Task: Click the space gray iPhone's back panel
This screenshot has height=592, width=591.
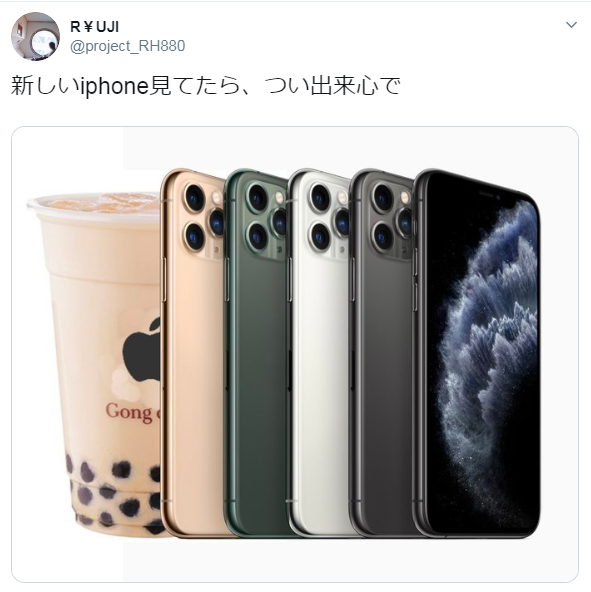Action: click(x=383, y=378)
